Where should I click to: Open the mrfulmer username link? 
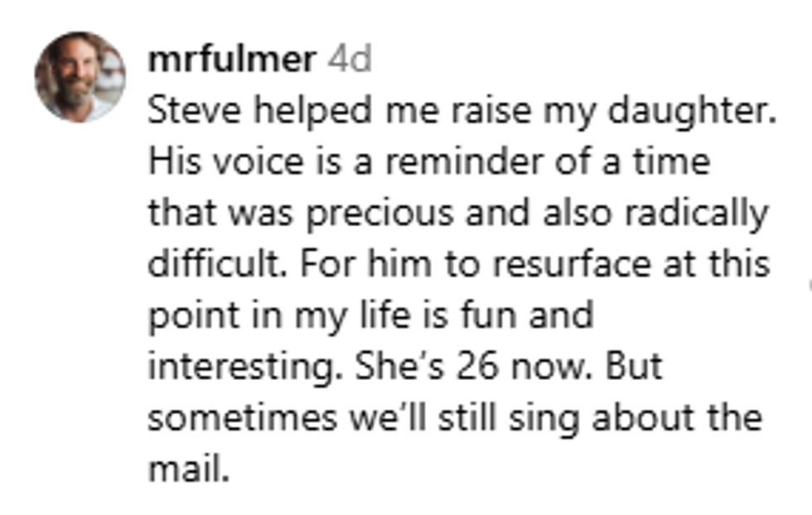tap(231, 60)
